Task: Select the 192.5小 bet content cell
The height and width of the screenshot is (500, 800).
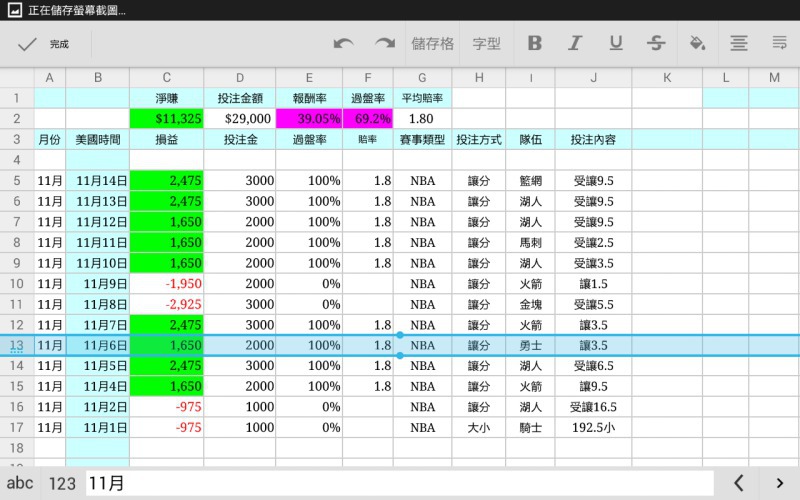Action: pos(593,428)
